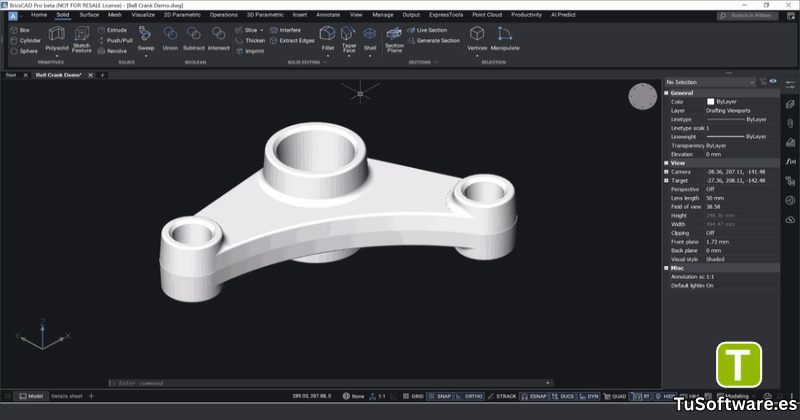800x420 pixels.
Task: Open new drawing tab with plus button
Action: (x=103, y=75)
